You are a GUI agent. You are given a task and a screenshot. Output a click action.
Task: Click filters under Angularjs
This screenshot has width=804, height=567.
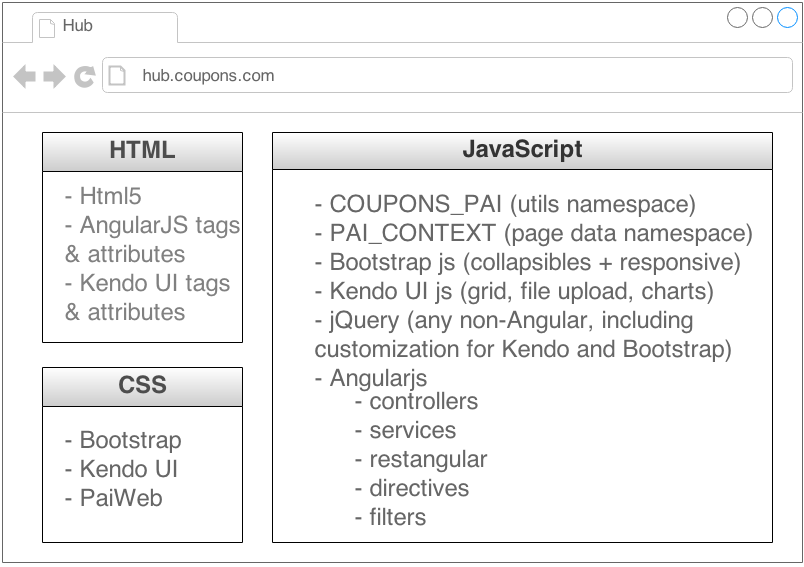390,517
